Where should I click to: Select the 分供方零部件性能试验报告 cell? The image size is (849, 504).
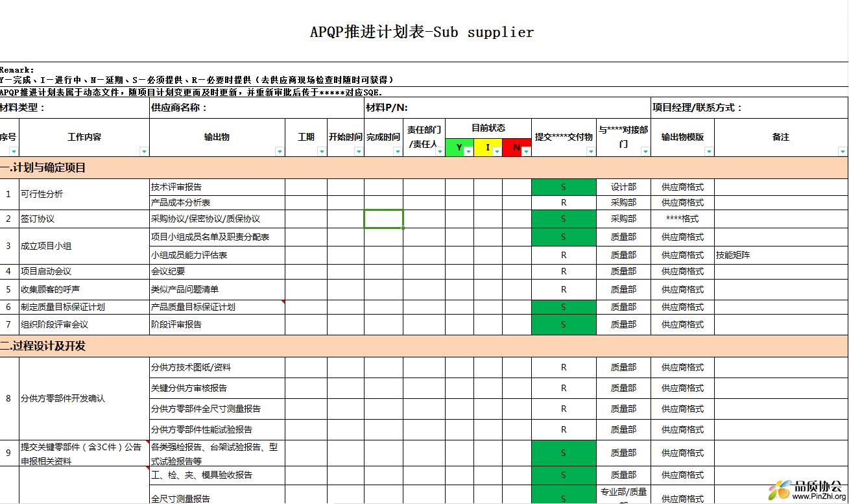coord(217,429)
